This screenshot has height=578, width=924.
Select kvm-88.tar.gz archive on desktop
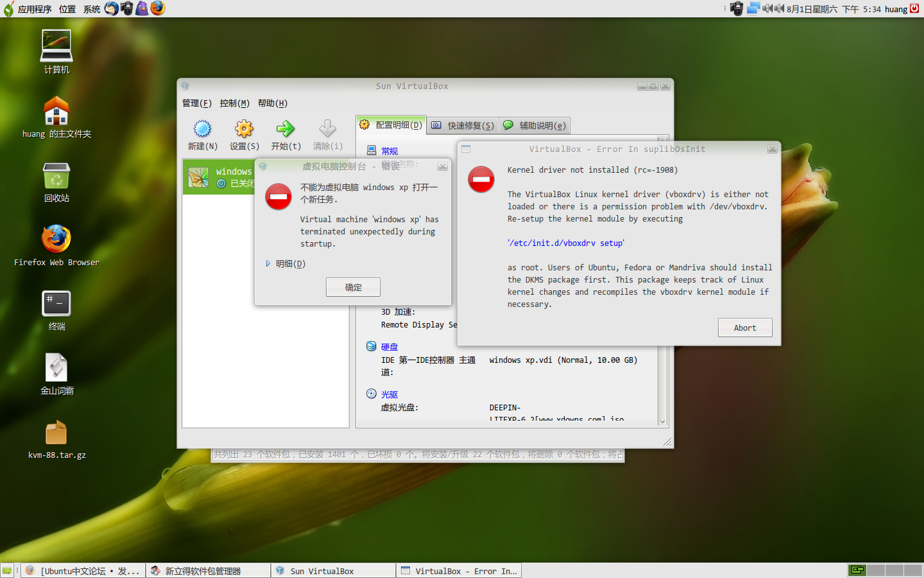pos(56,433)
